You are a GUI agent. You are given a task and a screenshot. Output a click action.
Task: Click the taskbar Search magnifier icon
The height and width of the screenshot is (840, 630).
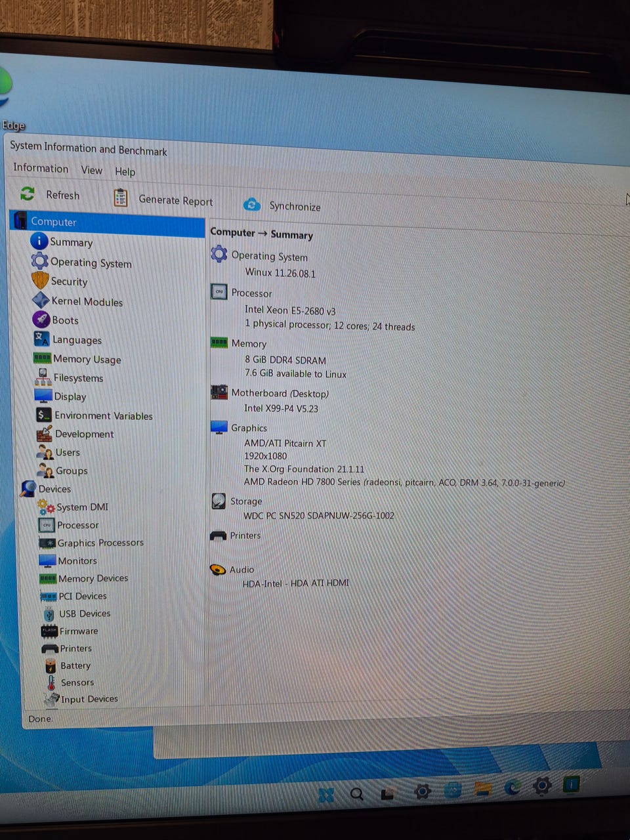coord(356,794)
